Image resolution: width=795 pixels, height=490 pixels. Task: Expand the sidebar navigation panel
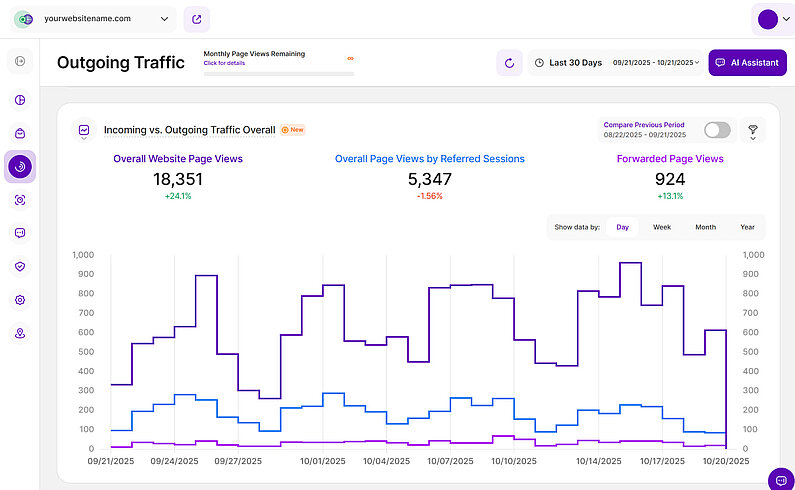click(x=20, y=63)
